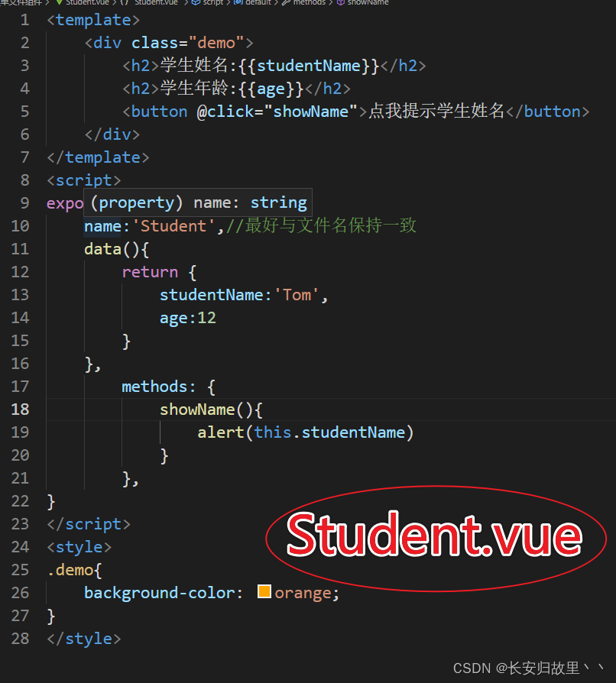Viewport: 616px width, 683px height.
Task: Click line number 9 in the gutter
Action: pyautogui.click(x=24, y=203)
